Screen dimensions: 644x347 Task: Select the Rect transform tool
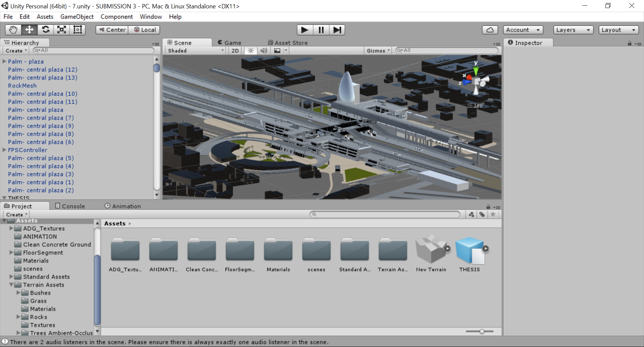[78, 30]
